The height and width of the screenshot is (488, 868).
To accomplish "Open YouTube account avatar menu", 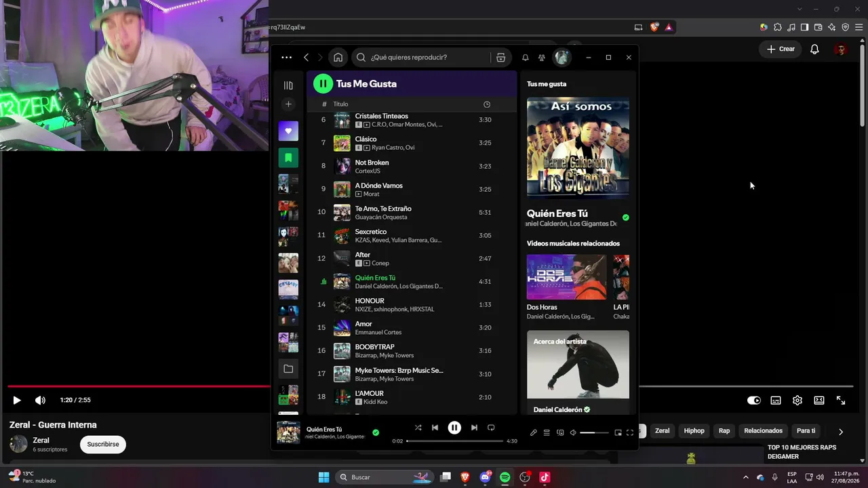I will pos(841,49).
